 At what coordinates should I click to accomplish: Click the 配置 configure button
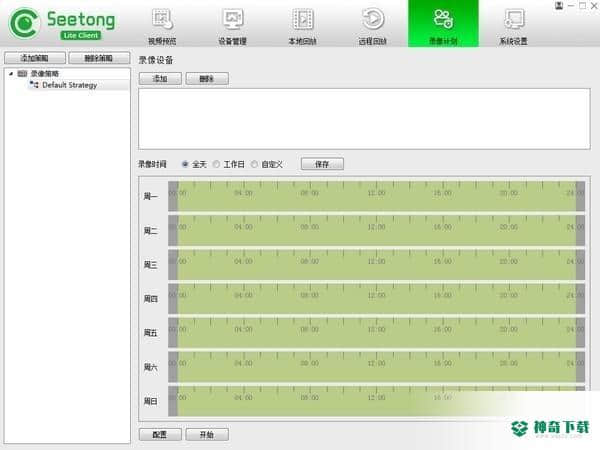[160, 435]
